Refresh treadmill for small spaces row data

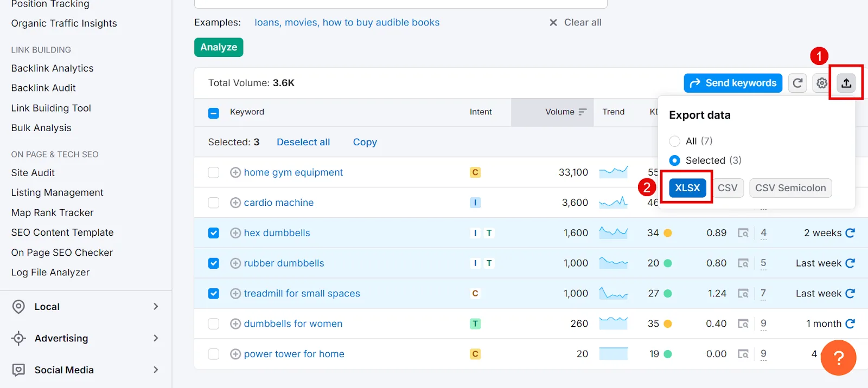tap(850, 293)
